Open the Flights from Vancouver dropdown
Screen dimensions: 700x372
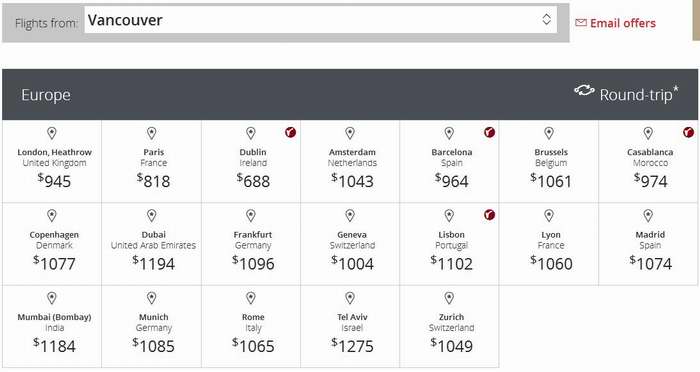(321, 20)
